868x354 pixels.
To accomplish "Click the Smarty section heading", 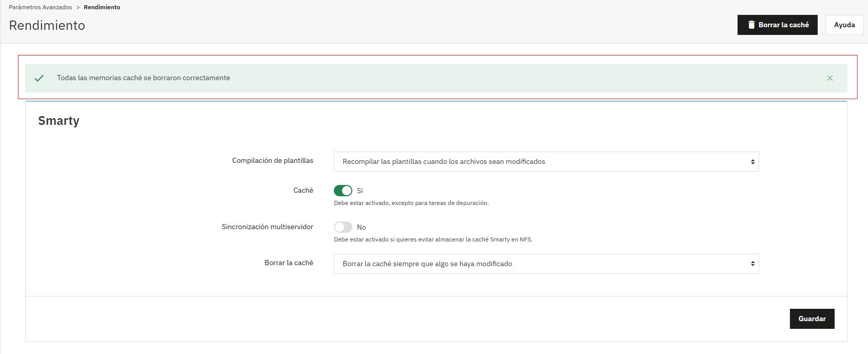I will [x=59, y=121].
